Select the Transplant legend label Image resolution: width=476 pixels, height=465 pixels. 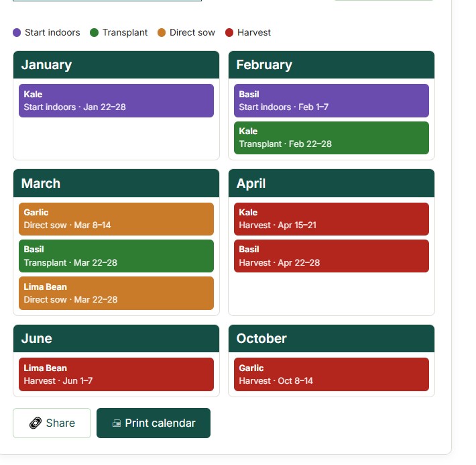click(x=125, y=32)
